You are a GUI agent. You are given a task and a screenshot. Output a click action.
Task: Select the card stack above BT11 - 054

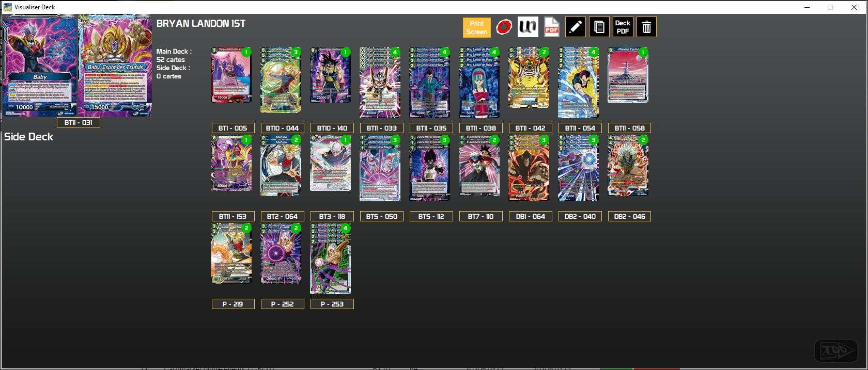pos(578,83)
